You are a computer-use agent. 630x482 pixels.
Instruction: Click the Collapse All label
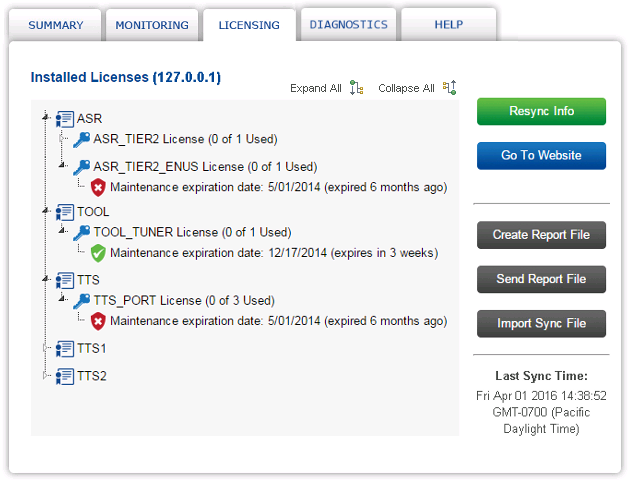406,88
